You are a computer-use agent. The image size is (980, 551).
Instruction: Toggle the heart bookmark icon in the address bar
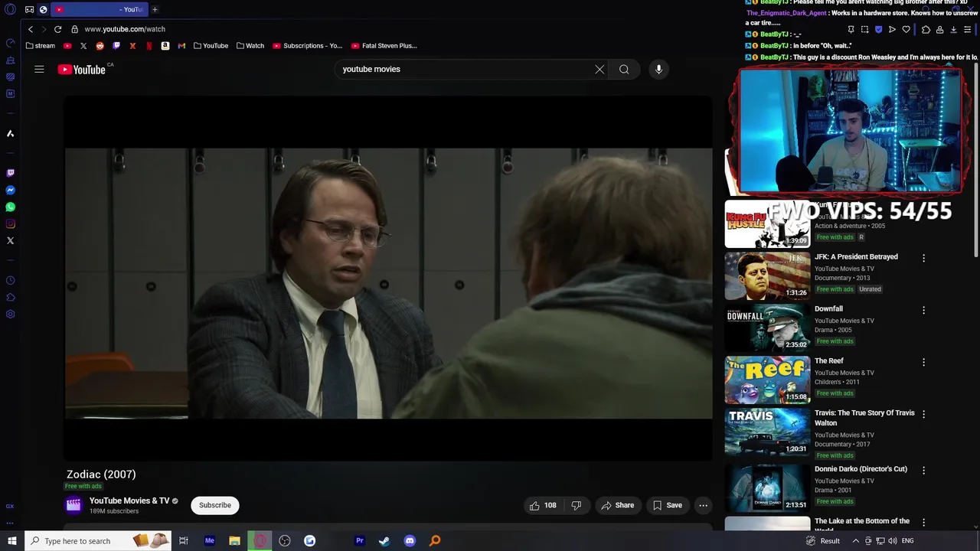click(906, 29)
